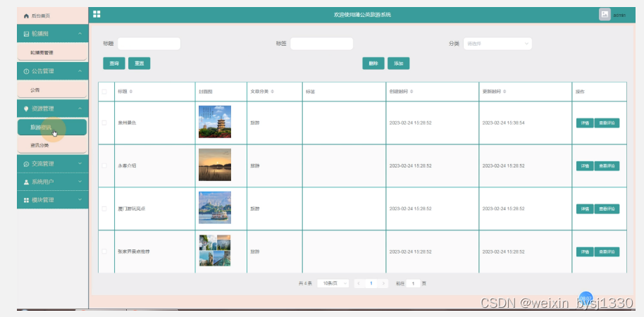644x317 pixels.
Task: Check the box for the 永春介绍 row
Action: coord(104,166)
